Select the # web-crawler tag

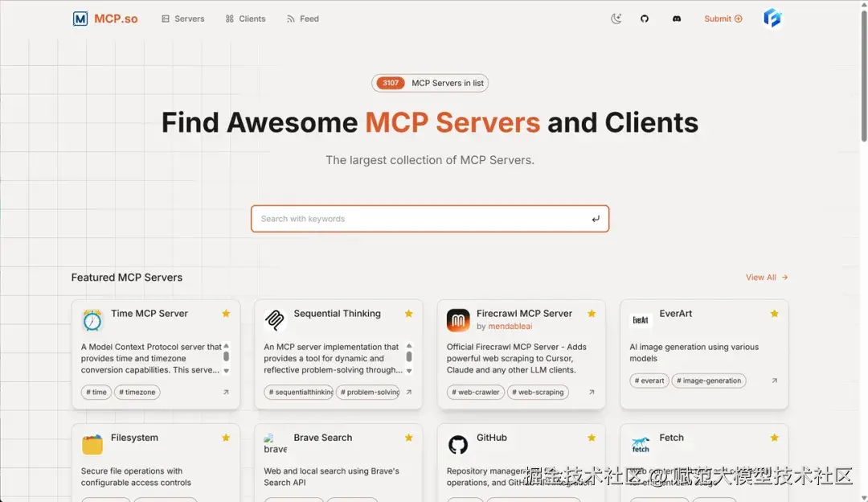(x=476, y=393)
